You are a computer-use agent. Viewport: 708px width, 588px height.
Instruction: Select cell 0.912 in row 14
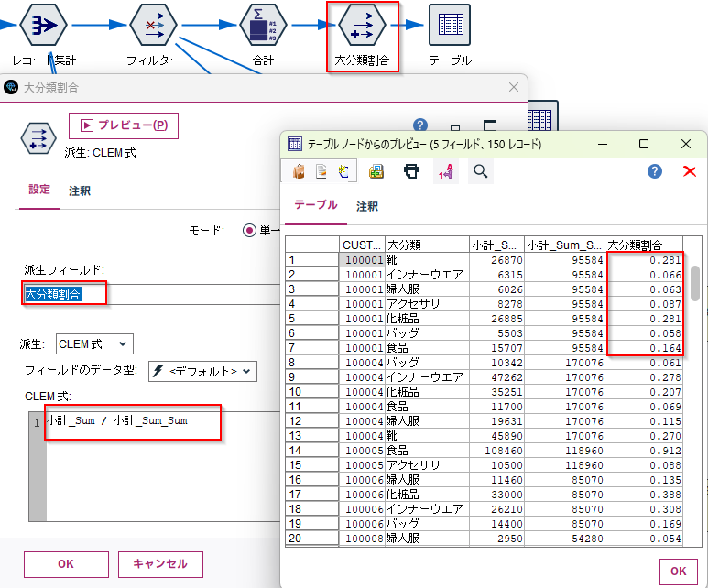point(644,451)
